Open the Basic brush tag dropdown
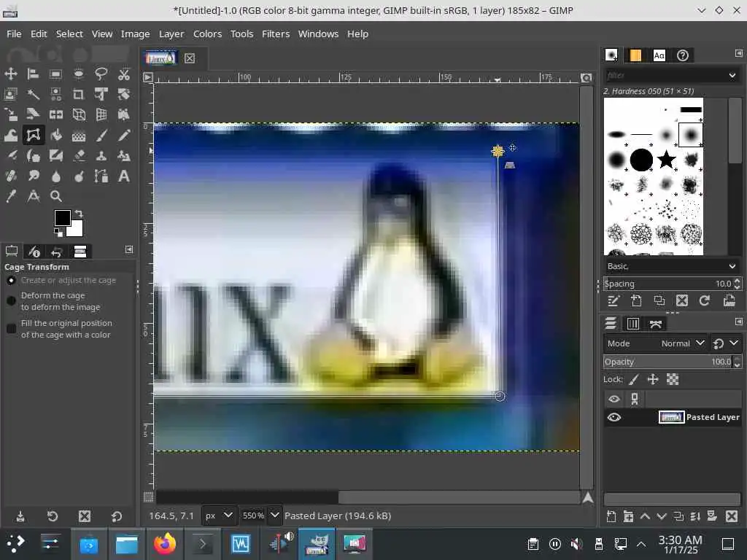The width and height of the screenshot is (747, 560). (x=672, y=266)
